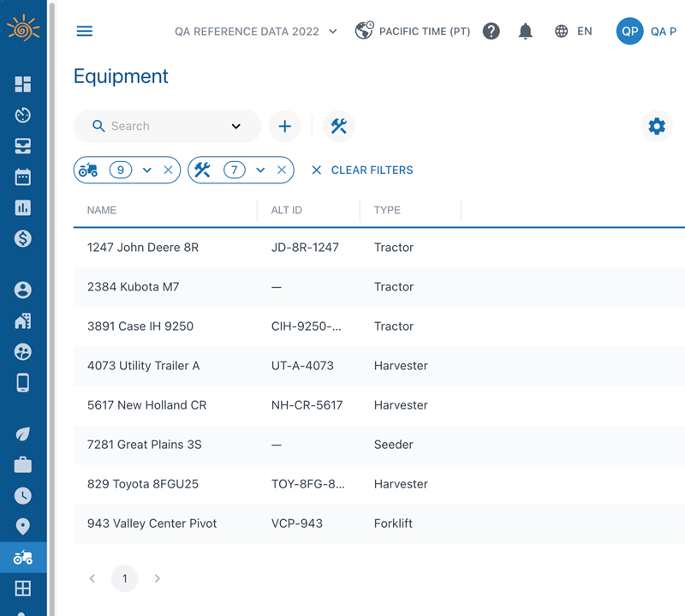
Task: Open the gear table settings
Action: [657, 126]
